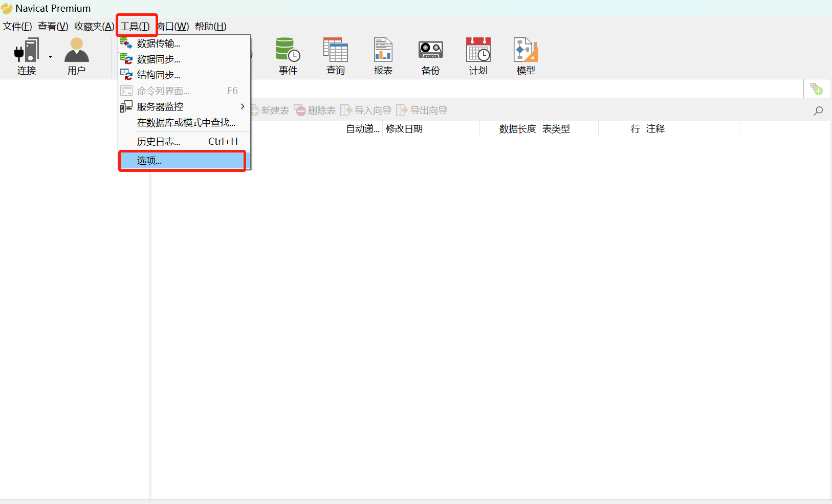Open the 窗口 menu
Screen dimensions: 832x504
pyautogui.click(x=172, y=26)
